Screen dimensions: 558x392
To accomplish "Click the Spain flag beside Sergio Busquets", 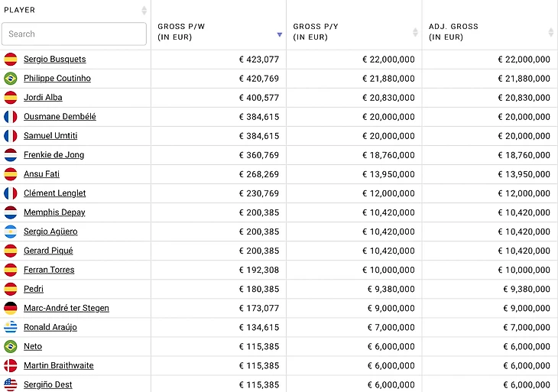I will [11, 60].
